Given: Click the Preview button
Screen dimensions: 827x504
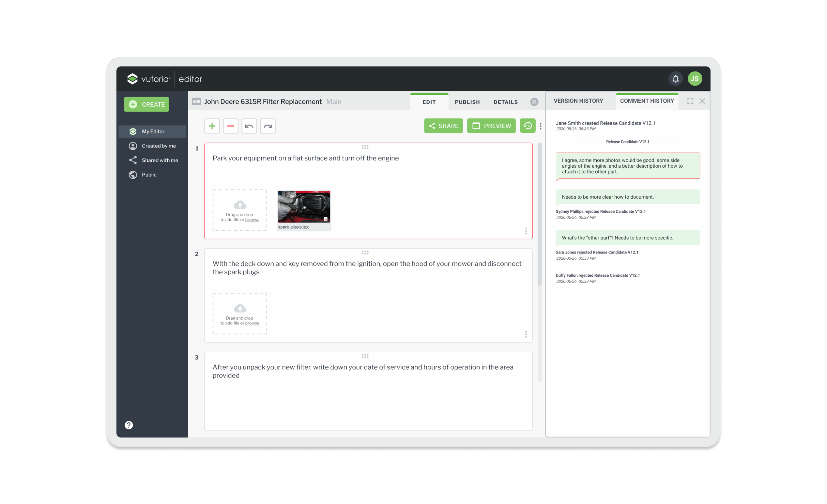Looking at the screenshot, I should click(x=491, y=126).
